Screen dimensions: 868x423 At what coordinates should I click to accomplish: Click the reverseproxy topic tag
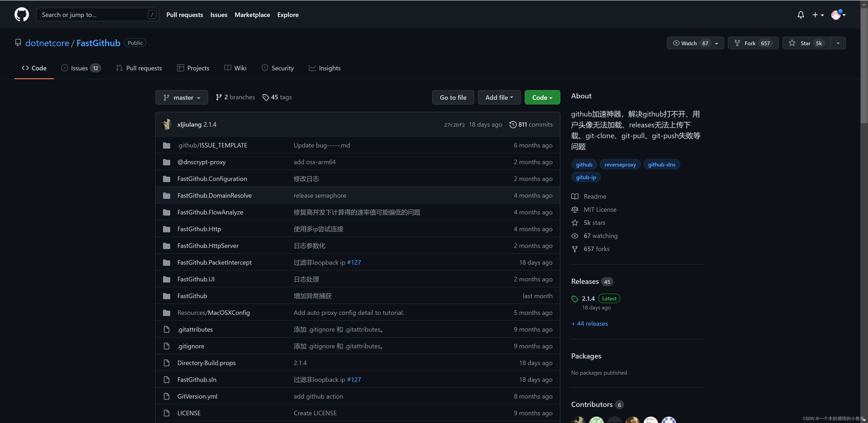(620, 165)
